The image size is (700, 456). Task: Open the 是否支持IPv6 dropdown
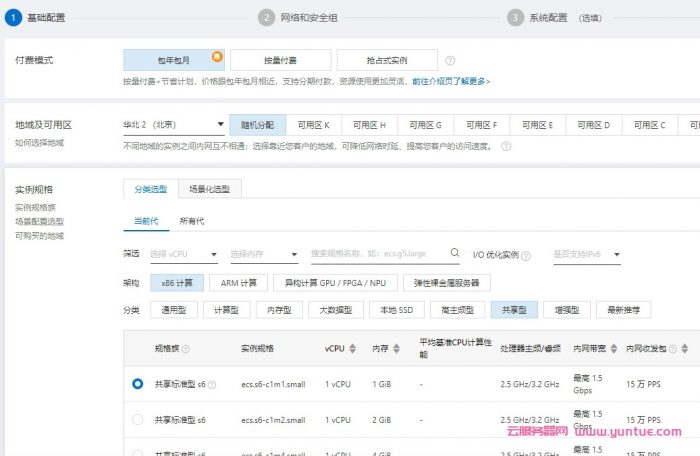tap(587, 255)
